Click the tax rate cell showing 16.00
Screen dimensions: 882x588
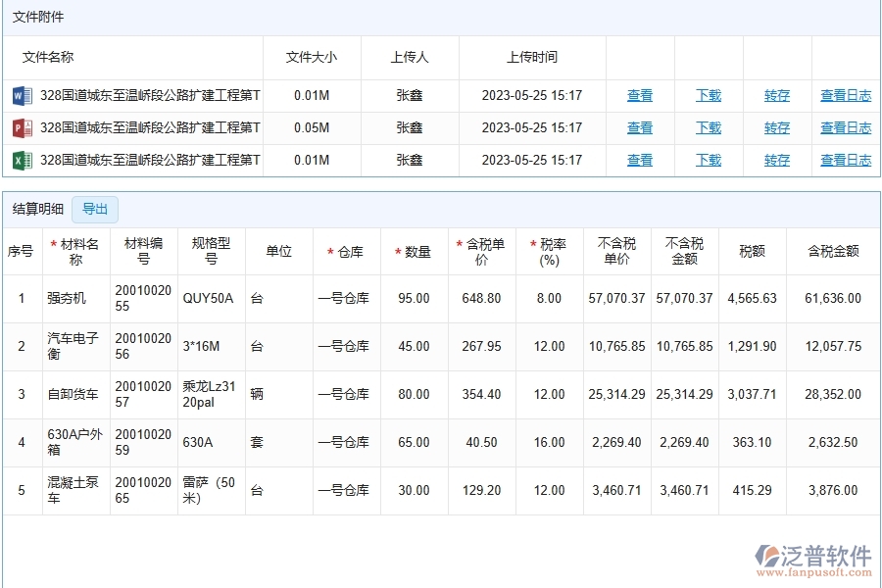pyautogui.click(x=549, y=443)
